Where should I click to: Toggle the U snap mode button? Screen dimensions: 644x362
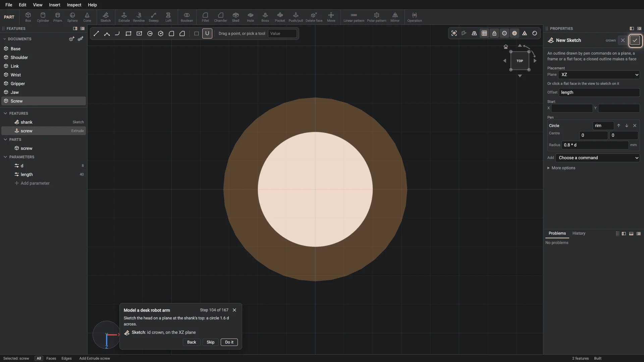[x=207, y=34]
